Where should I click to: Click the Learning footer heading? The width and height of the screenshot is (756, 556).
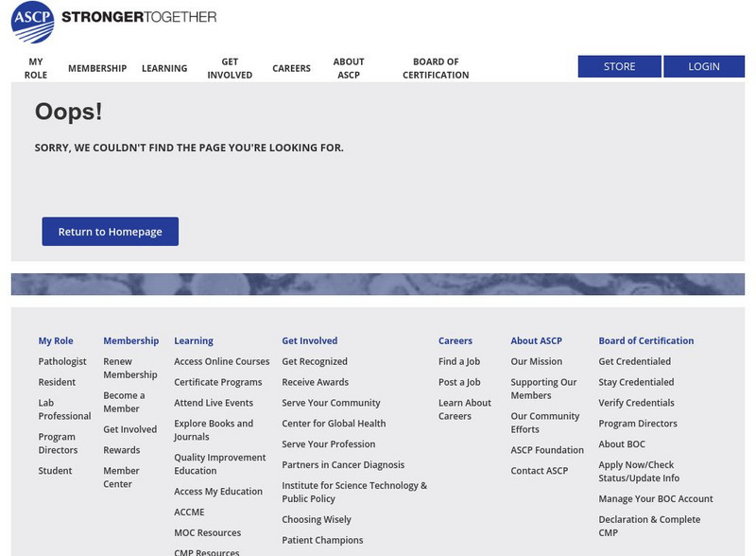[194, 340]
